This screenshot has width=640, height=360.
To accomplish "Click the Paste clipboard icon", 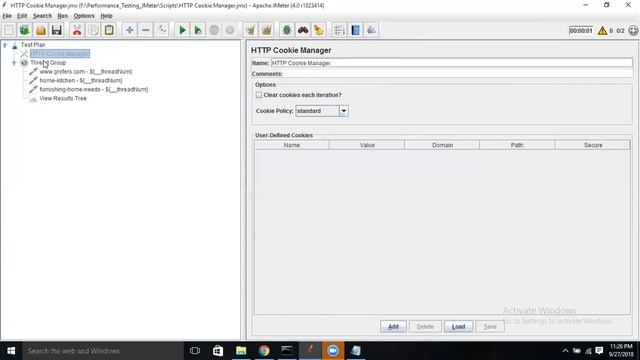I will [109, 30].
